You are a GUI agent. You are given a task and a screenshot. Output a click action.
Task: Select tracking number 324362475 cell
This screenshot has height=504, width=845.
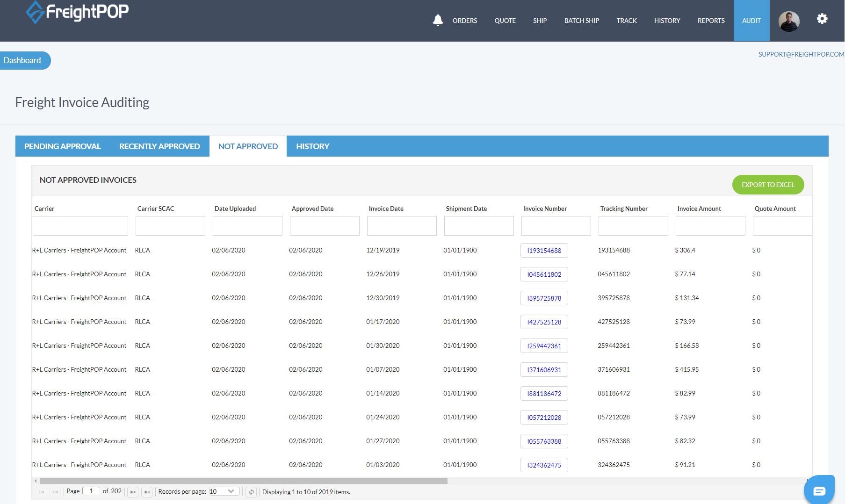click(x=614, y=465)
